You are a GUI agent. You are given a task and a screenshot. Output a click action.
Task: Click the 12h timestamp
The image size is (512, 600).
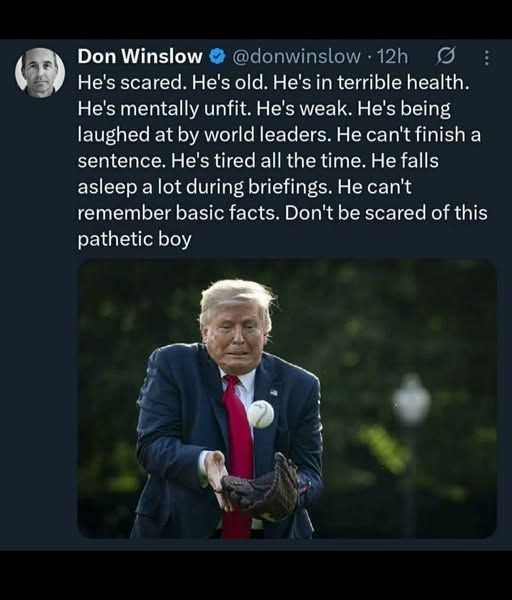[x=392, y=57]
